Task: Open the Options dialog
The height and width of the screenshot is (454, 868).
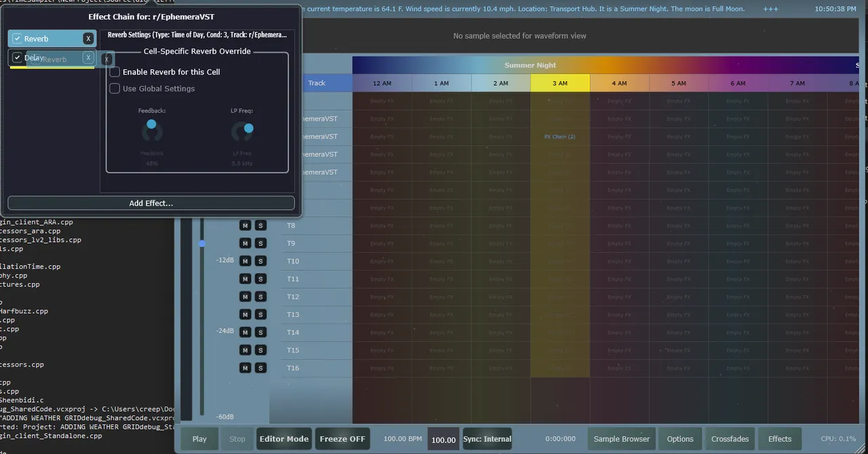Action: (x=679, y=439)
